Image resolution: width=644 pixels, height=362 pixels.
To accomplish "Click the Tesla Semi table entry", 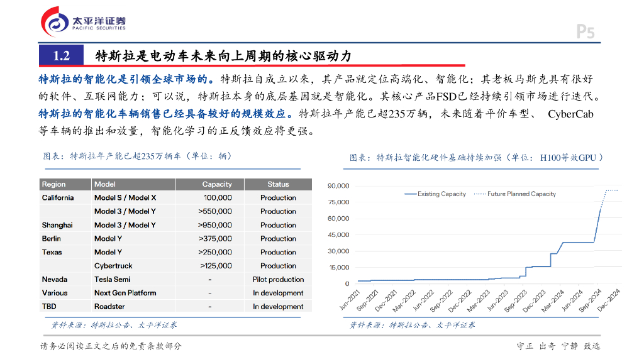I will pyautogui.click(x=112, y=280).
